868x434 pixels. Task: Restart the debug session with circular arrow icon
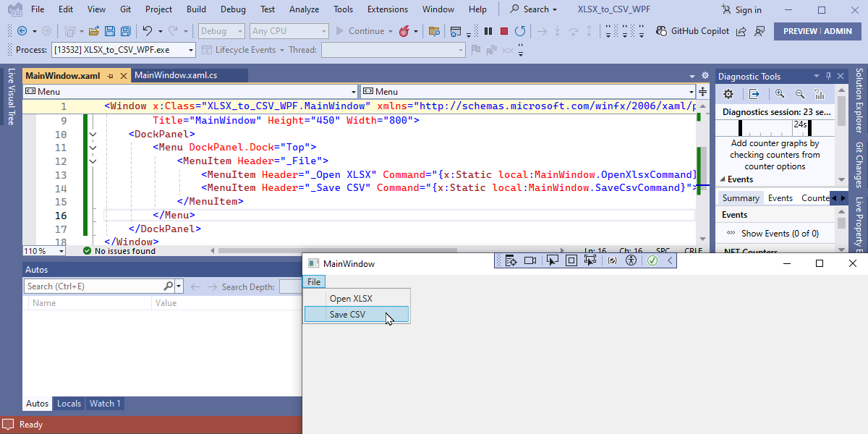519,31
